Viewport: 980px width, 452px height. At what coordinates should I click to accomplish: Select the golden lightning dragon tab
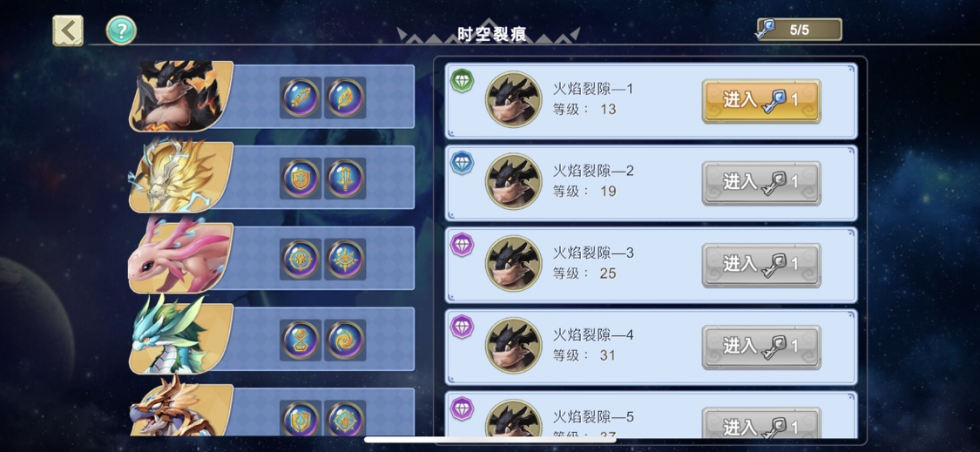point(272,177)
